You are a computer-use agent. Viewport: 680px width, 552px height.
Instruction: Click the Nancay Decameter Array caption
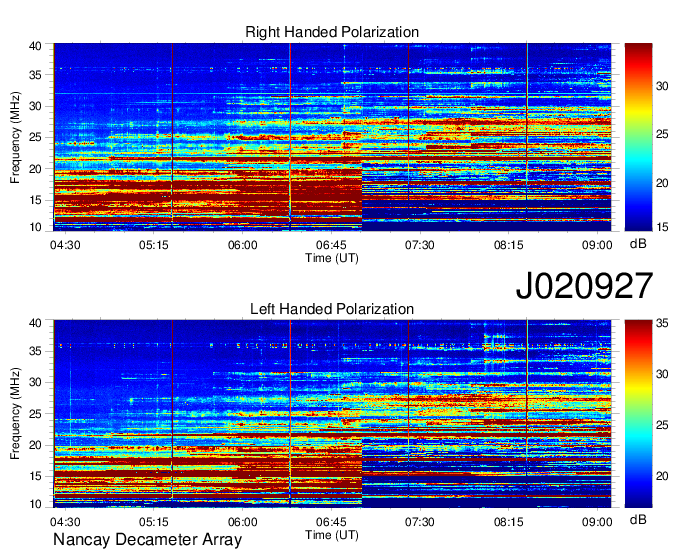pyautogui.click(x=147, y=539)
